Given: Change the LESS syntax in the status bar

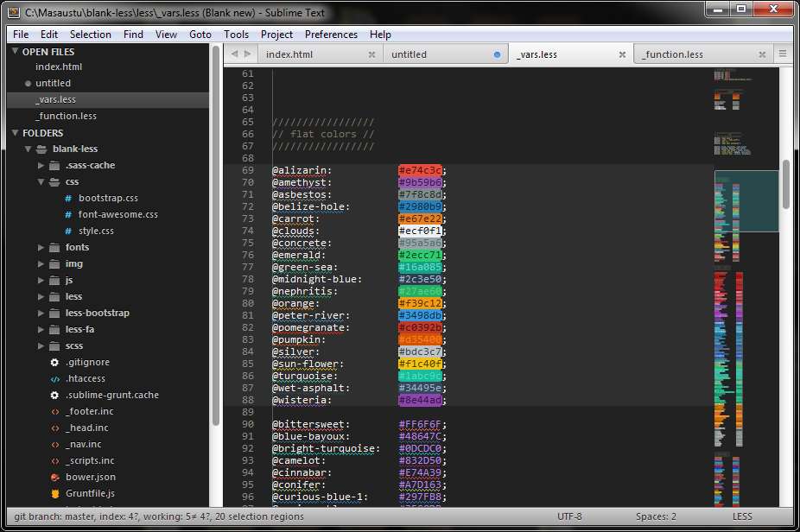Looking at the screenshot, I should pos(741,516).
